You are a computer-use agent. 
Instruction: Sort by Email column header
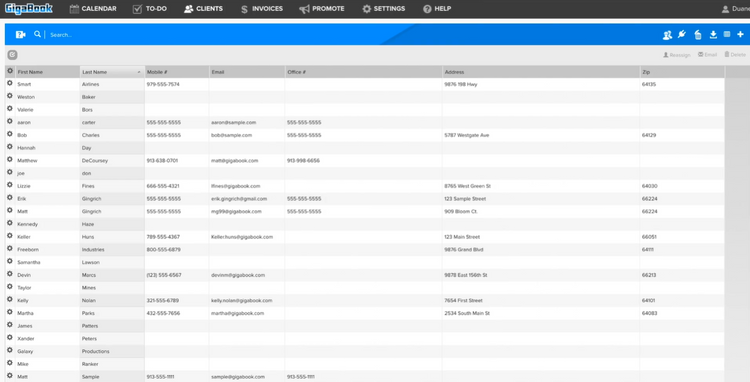247,72
